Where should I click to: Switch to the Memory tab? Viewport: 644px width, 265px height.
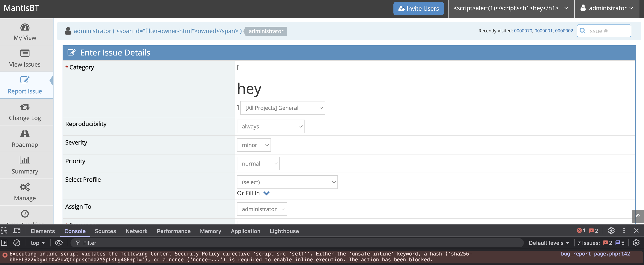(210, 231)
